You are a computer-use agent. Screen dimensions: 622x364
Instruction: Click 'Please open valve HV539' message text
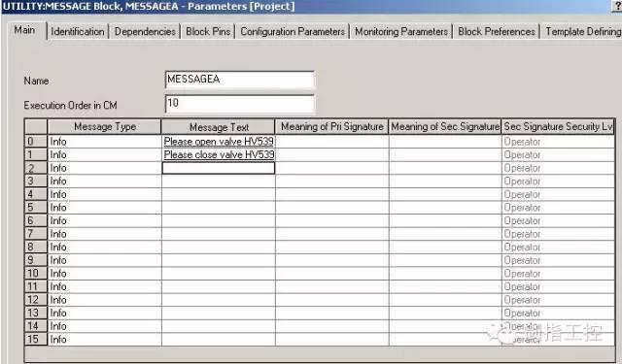pos(219,142)
